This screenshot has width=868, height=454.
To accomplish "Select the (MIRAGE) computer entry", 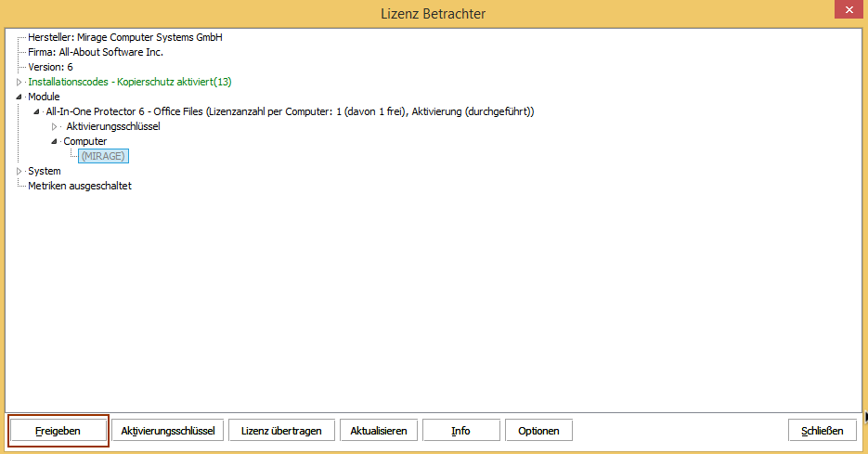I will pyautogui.click(x=103, y=156).
